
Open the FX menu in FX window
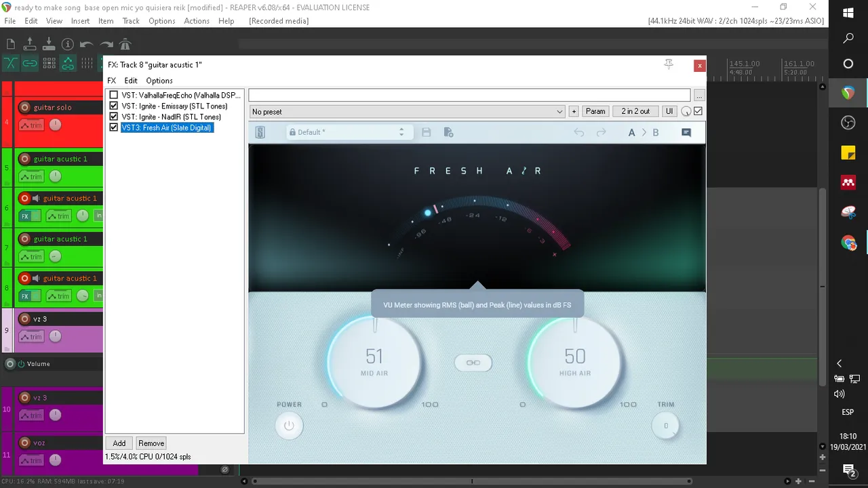point(112,81)
